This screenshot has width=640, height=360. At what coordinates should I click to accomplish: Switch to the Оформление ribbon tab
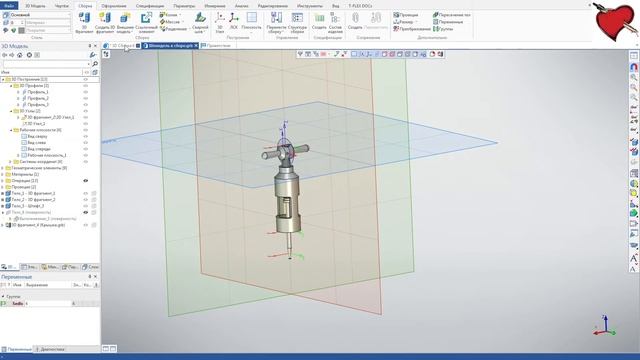[x=113, y=6]
